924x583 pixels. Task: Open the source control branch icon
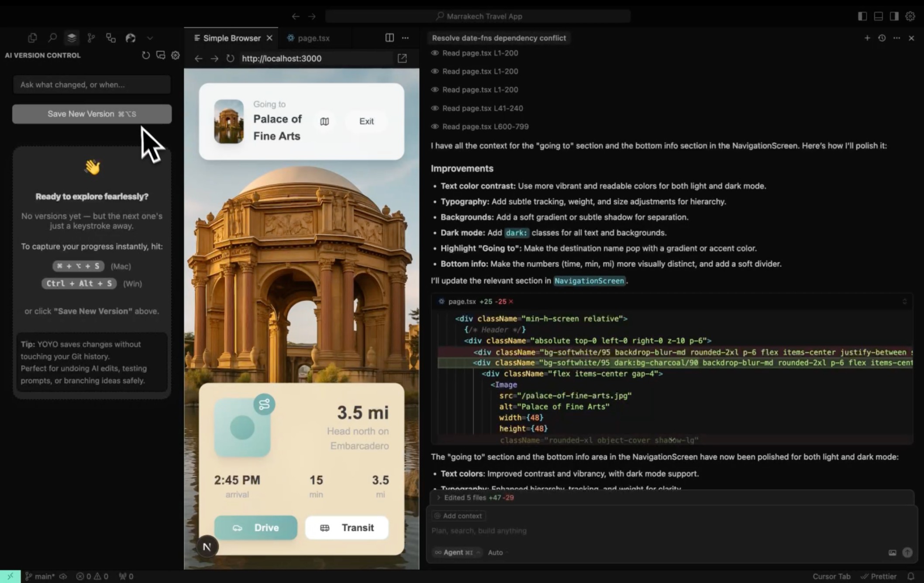[x=91, y=38]
